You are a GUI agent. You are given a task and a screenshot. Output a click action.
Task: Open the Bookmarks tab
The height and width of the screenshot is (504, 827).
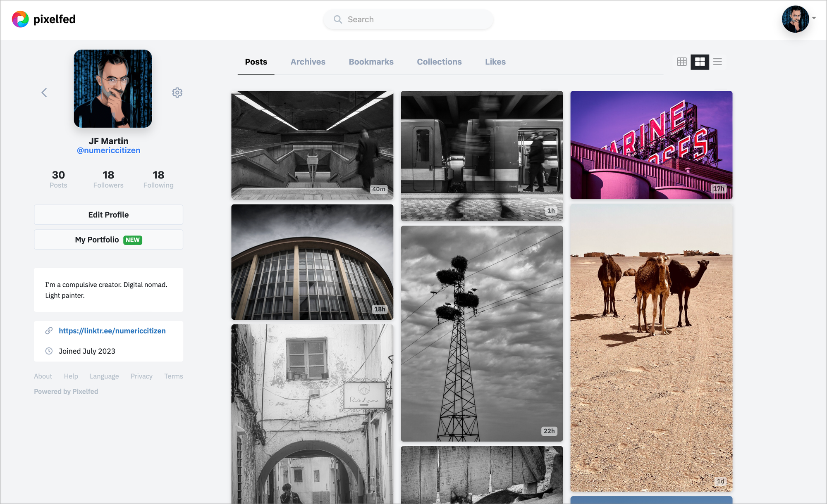(371, 62)
